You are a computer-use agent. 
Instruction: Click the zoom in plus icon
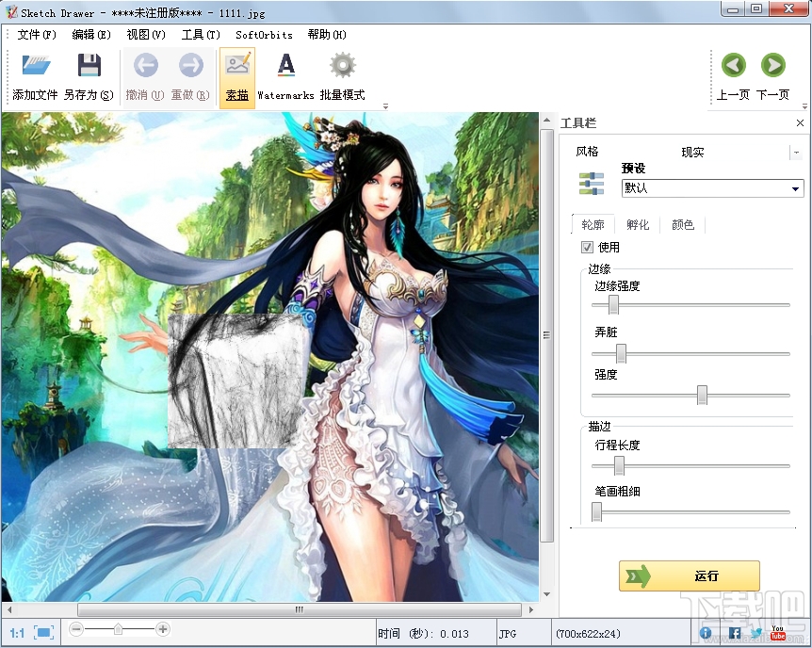click(x=163, y=629)
